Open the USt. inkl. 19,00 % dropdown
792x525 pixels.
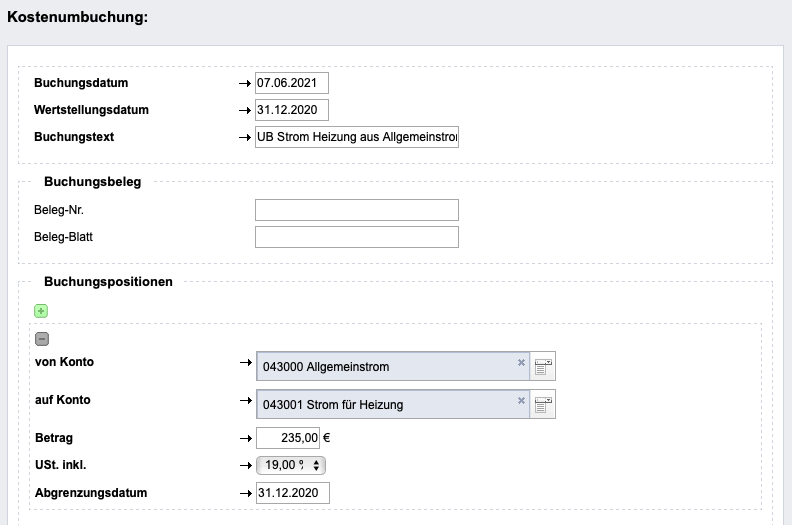[291, 465]
